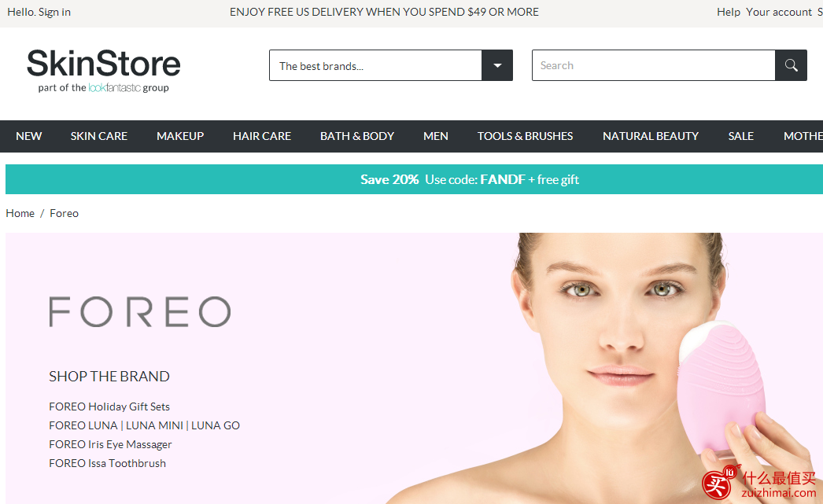Click the search magnifier icon button
Viewport: 823px width, 504px height.
tap(791, 65)
